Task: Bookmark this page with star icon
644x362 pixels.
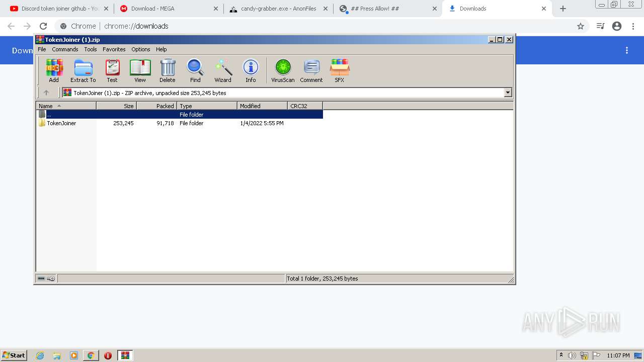Action: click(581, 26)
